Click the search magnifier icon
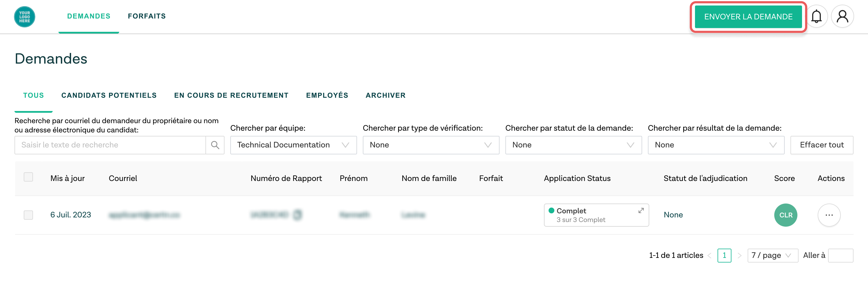Viewport: 868px width, 281px height. coord(215,145)
